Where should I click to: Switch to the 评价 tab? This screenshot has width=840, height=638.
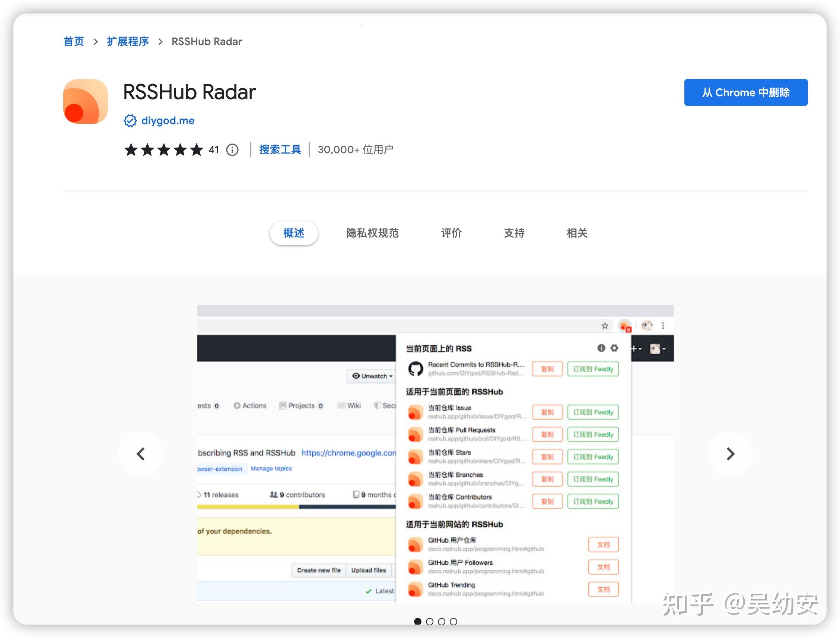click(451, 233)
